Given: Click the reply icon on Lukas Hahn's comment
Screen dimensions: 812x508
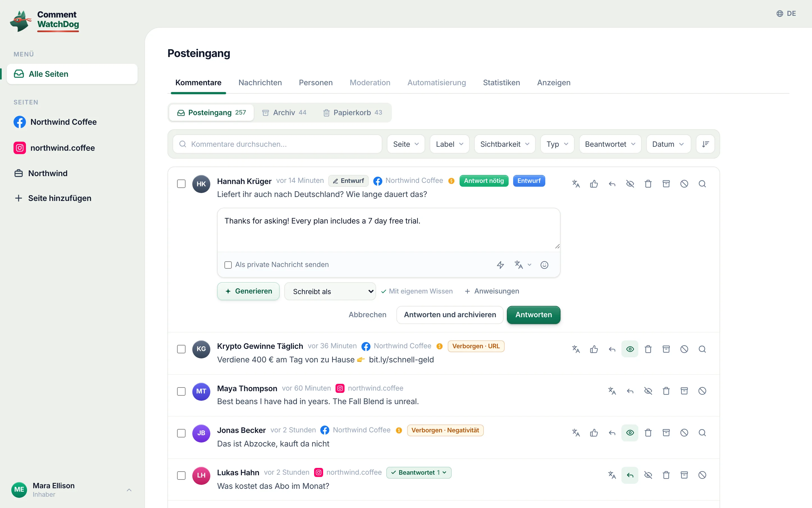Looking at the screenshot, I should 630,475.
